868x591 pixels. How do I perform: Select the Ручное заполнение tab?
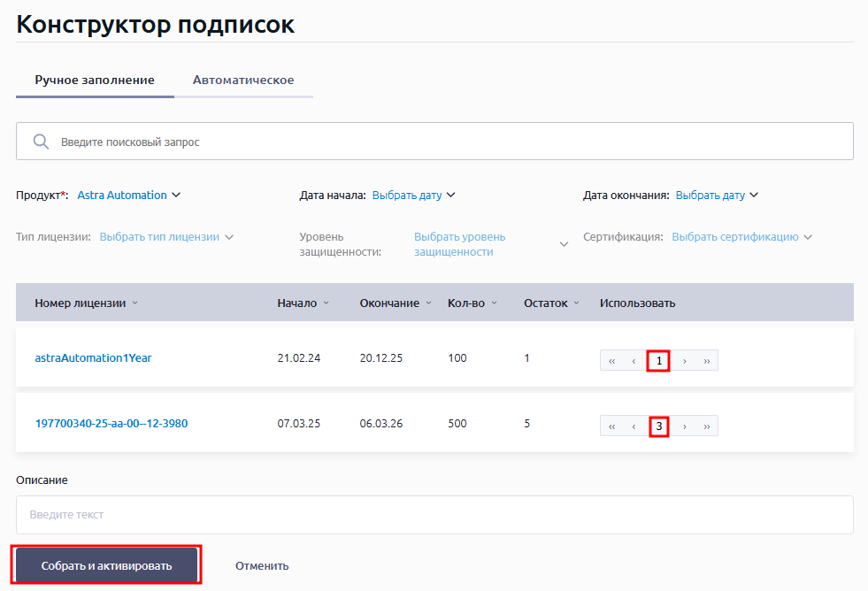(x=95, y=81)
